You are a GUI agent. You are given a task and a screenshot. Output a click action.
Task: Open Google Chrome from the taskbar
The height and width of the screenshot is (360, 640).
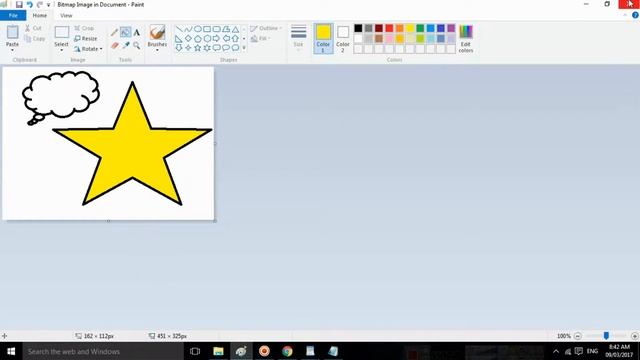point(287,351)
